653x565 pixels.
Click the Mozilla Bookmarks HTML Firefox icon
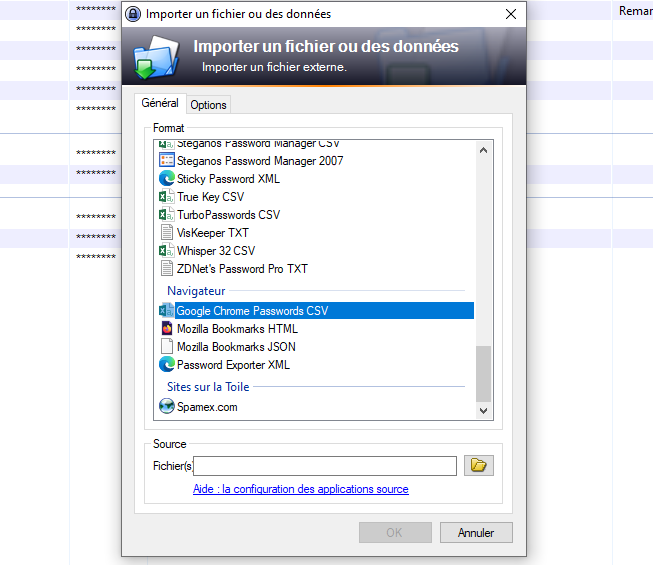pos(167,329)
